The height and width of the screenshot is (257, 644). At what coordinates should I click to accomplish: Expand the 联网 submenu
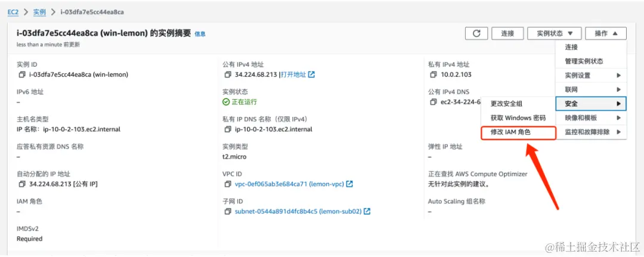(x=591, y=89)
